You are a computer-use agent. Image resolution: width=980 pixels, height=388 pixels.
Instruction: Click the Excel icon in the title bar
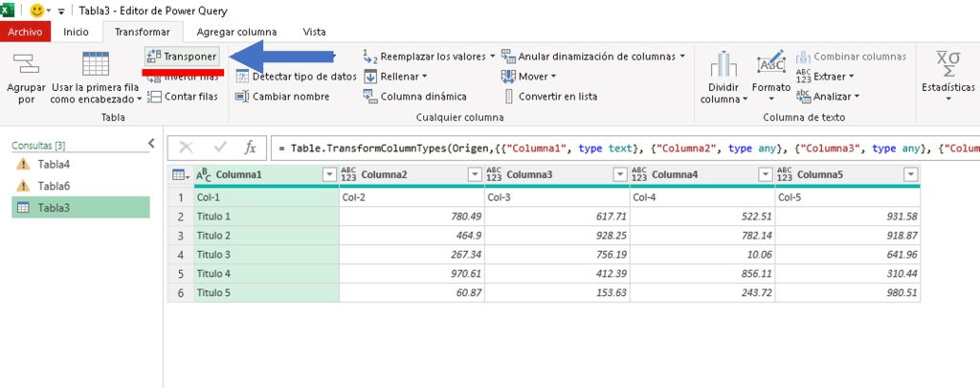point(8,10)
